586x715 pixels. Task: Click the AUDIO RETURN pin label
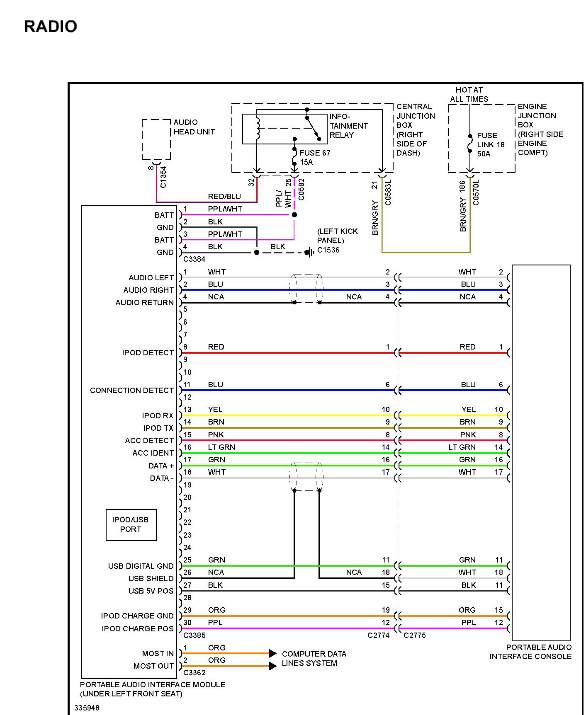point(145,302)
